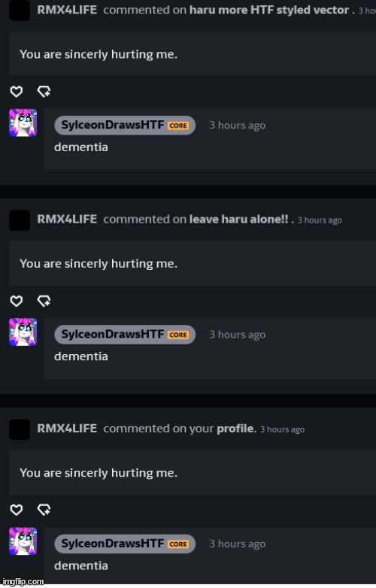Click the badge icon under the "leave haru alone!!" comment
This screenshot has height=588, width=376.
44,301
